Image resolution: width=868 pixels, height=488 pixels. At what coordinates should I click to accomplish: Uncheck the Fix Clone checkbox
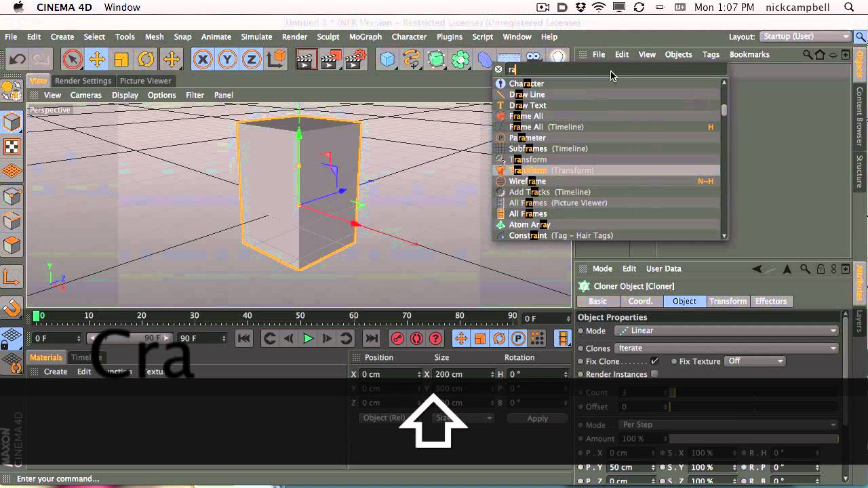[x=654, y=361]
